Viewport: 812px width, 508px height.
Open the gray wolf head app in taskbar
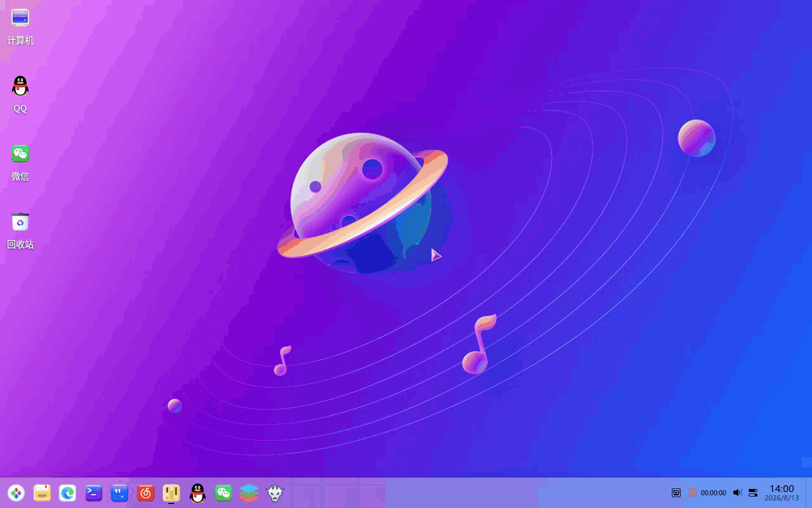(275, 493)
